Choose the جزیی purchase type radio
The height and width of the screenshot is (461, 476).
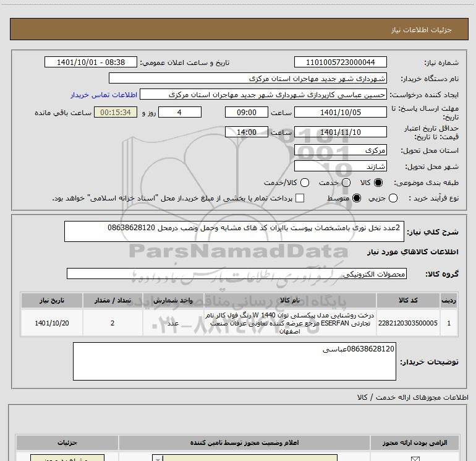(393, 198)
